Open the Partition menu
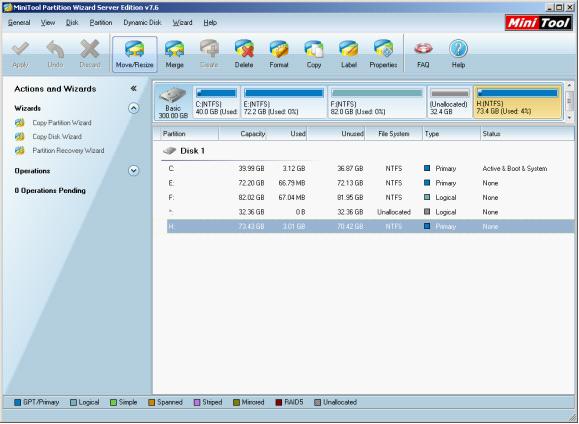Viewport: 579px width, 424px height. tap(101, 23)
